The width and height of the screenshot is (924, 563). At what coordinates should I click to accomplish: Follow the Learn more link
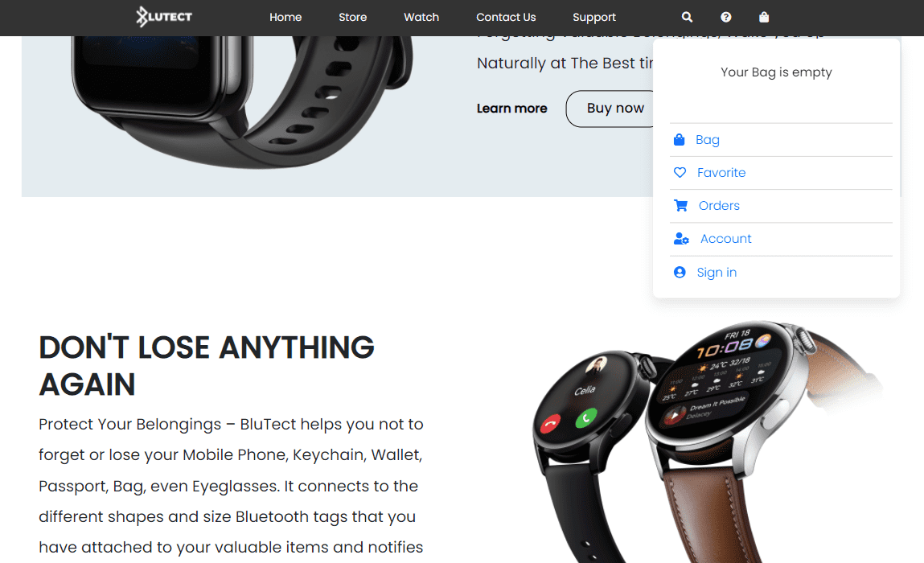pos(512,109)
